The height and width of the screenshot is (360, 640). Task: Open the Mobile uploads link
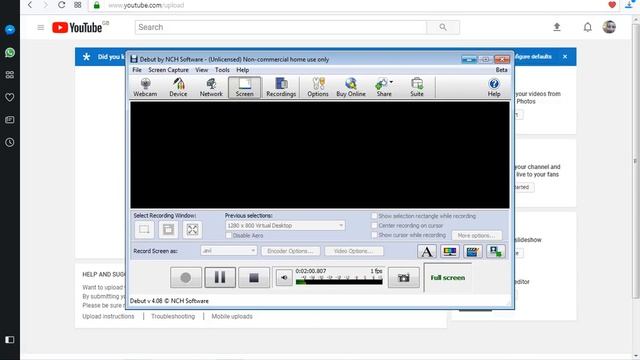pyautogui.click(x=232, y=316)
